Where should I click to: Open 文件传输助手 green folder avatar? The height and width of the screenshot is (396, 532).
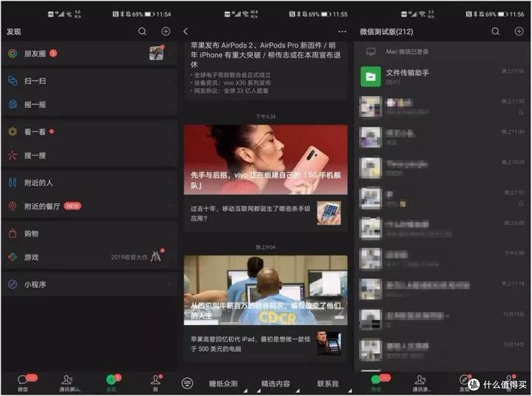[x=370, y=77]
